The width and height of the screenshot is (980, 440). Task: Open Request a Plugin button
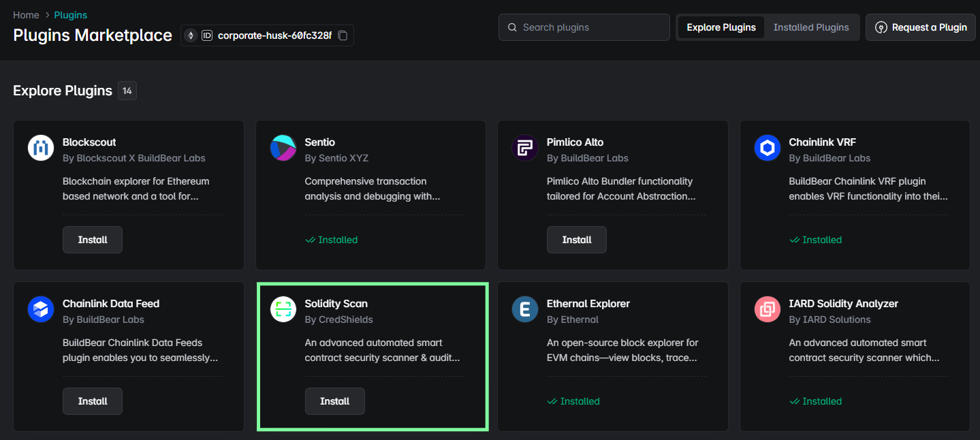921,27
